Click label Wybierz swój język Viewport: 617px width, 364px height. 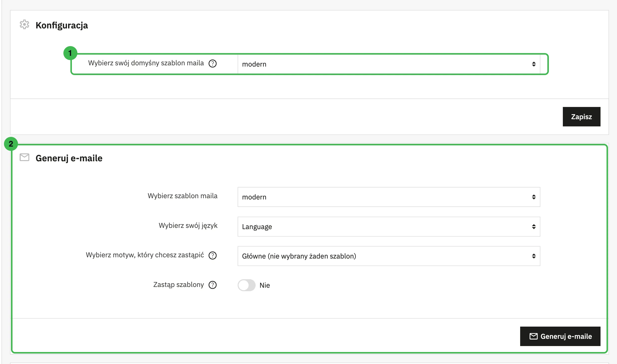(188, 226)
